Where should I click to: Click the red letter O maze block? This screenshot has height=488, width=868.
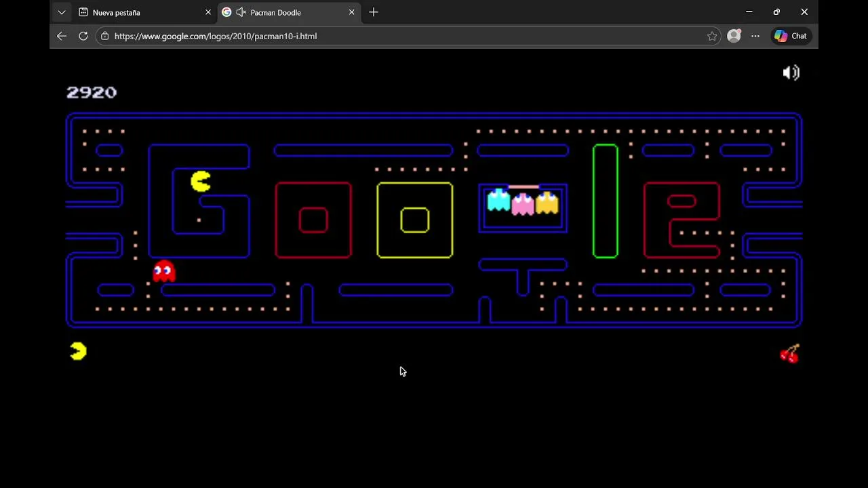pos(313,220)
